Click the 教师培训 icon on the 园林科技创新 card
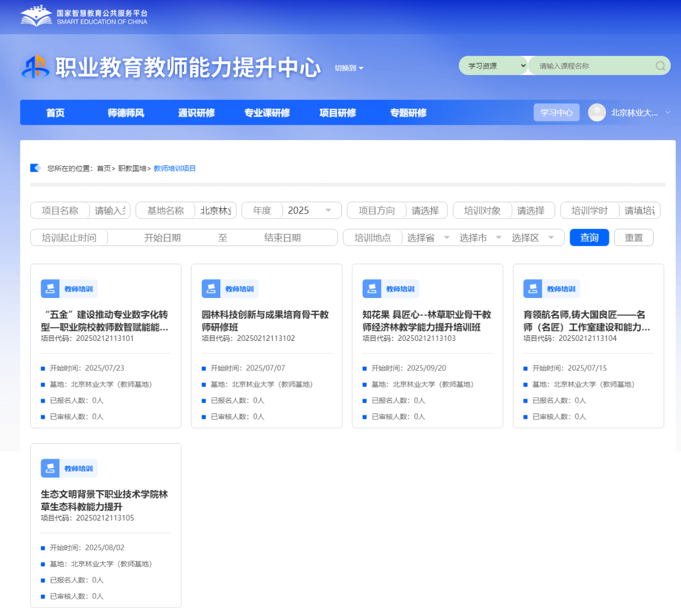Screen dimensions: 681x616 [x=212, y=288]
